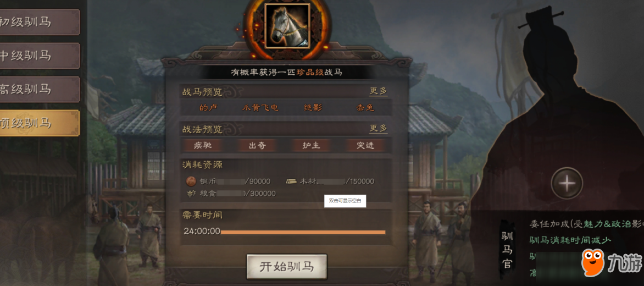644x286 pixels.
Task: Select the 顶级驯马 tab
Action: coord(40,123)
